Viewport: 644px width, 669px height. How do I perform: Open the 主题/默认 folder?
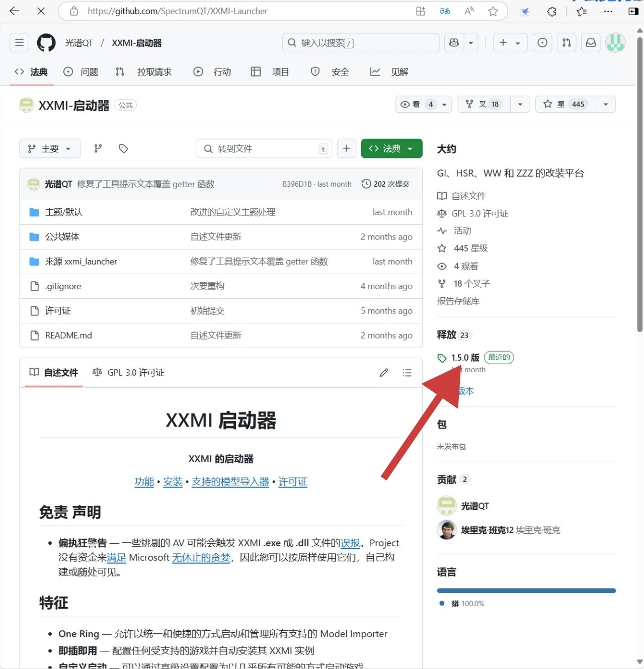point(63,212)
